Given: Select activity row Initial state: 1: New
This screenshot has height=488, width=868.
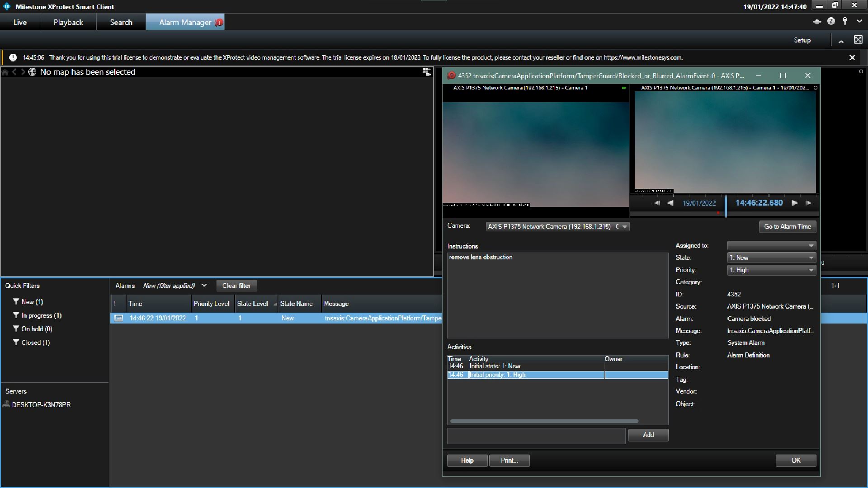Looking at the screenshot, I should [557, 366].
